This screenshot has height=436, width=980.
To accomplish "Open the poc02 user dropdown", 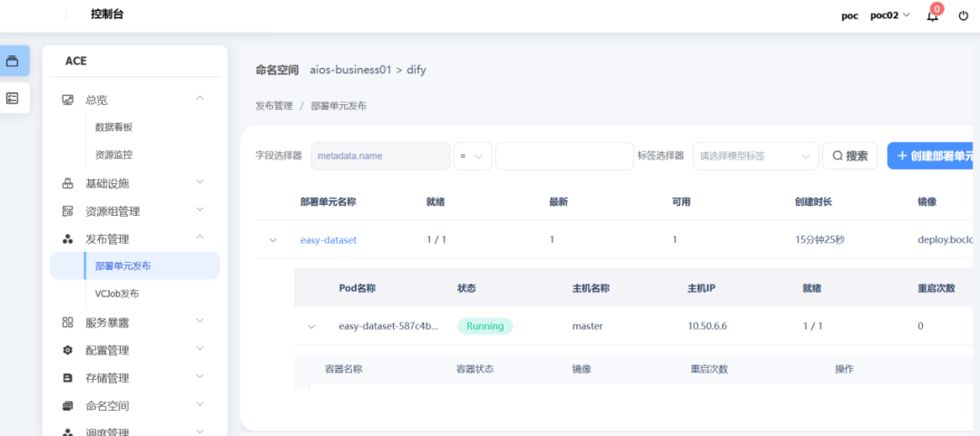I will click(x=890, y=15).
